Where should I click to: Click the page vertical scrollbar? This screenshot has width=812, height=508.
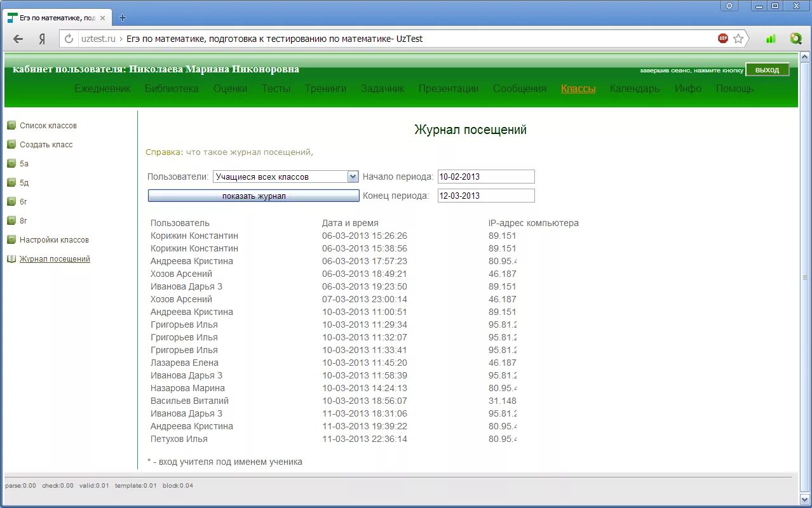coord(805,277)
